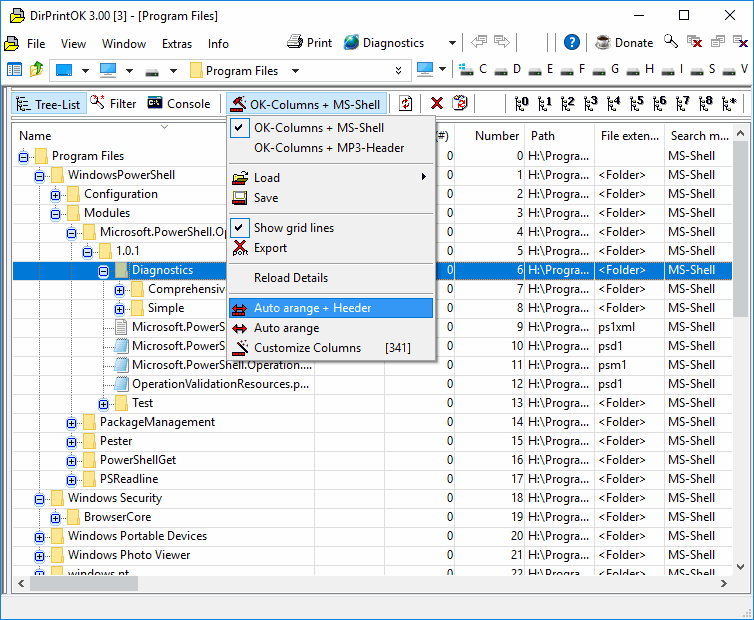Collapse the Modules folder

(x=55, y=215)
